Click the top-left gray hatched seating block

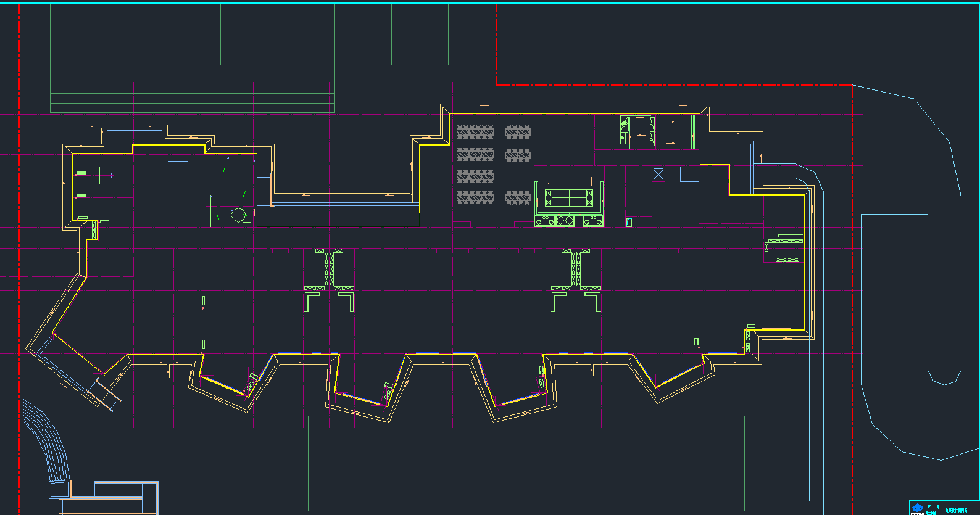click(x=475, y=131)
